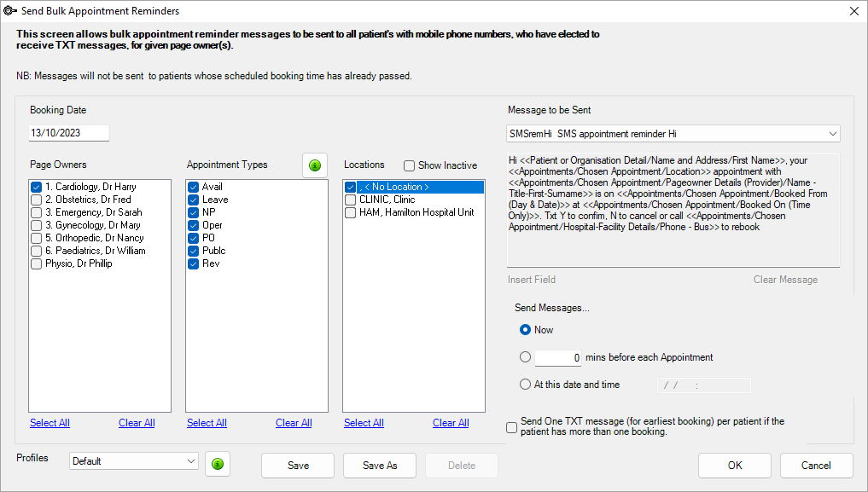Viewport: 868px width, 492px height.
Task: Check the 3. Emergency, Dr Sarah page owner
Action: point(37,212)
